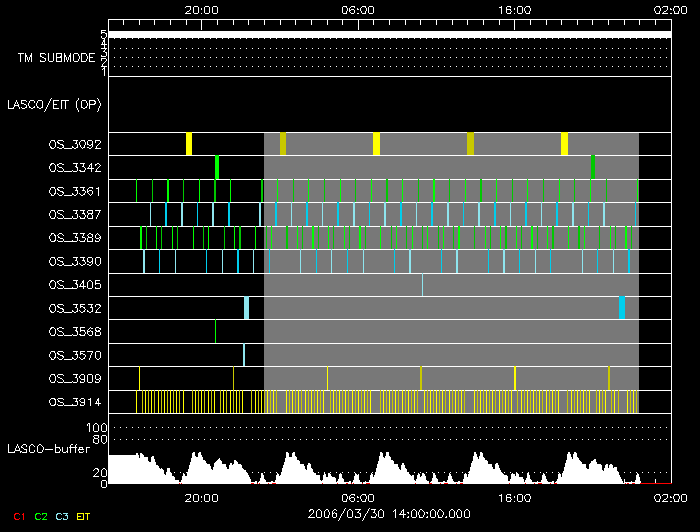Click the green C2 legend entry
The height and width of the screenshot is (532, 700).
click(x=41, y=517)
